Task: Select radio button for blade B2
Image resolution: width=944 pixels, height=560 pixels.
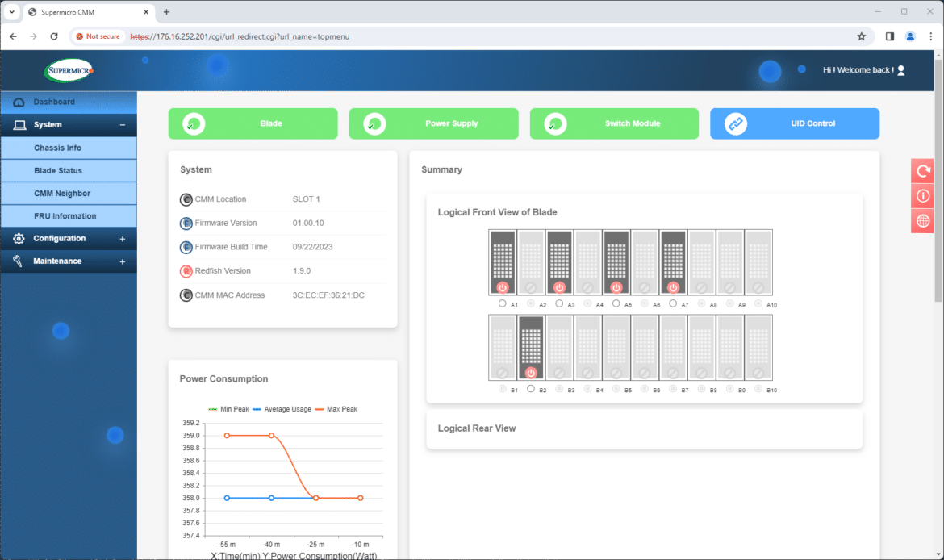Action: click(x=530, y=389)
